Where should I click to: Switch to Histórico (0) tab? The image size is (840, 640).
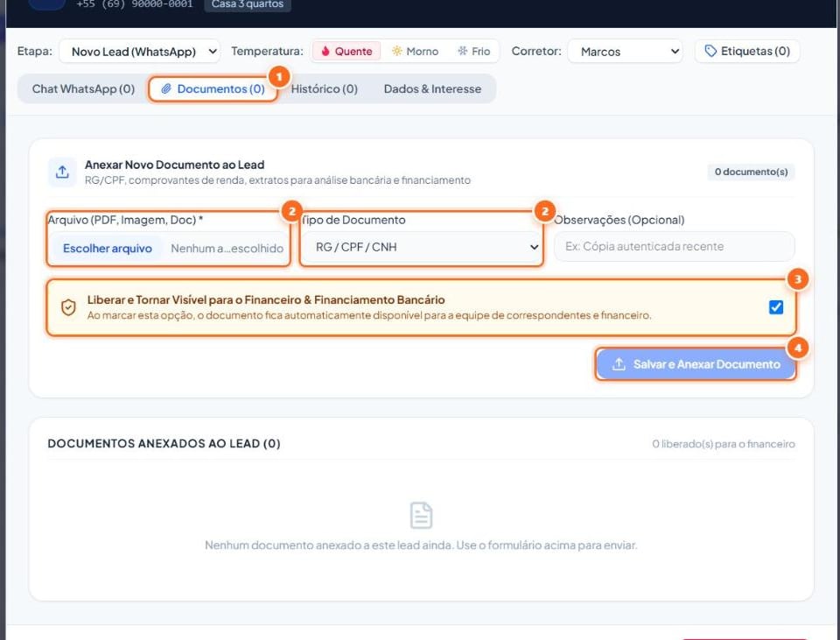[324, 89]
